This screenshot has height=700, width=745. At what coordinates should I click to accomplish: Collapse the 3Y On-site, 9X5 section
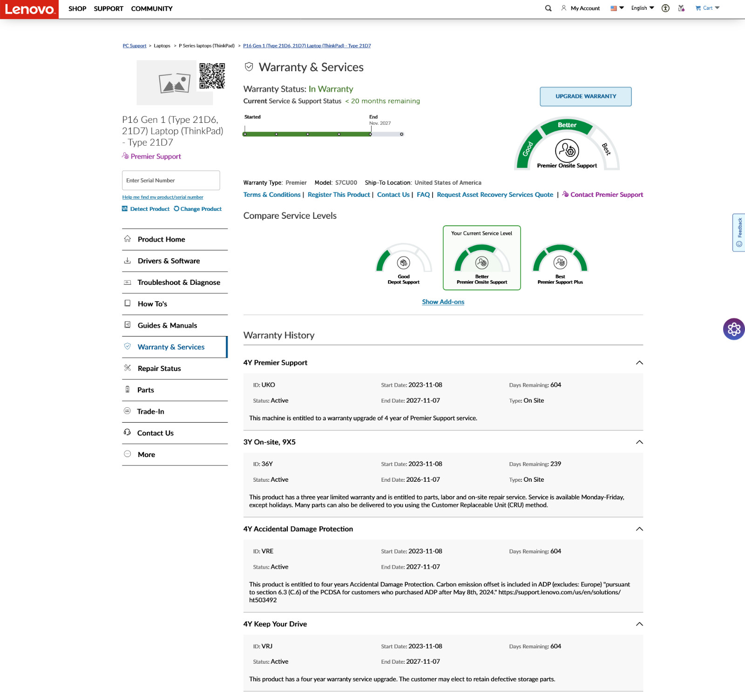(639, 442)
